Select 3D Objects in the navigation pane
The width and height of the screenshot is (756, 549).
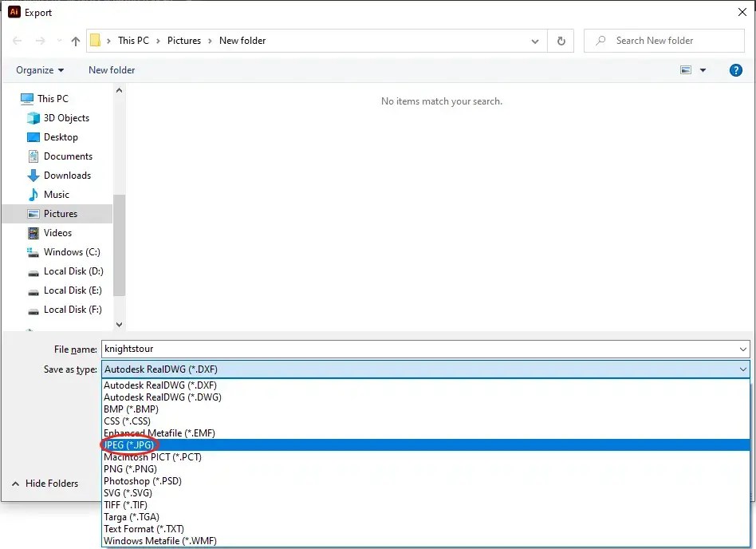pyautogui.click(x=66, y=118)
